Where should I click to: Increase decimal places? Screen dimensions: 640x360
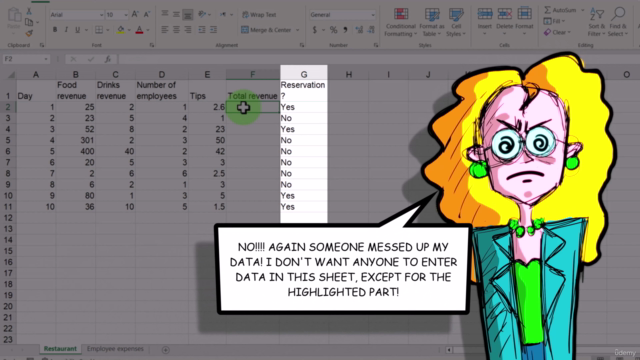[x=359, y=30]
